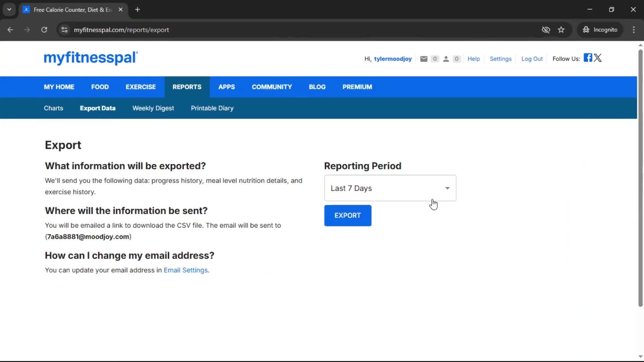This screenshot has height=362, width=644.
Task: Reload the page with refresh icon
Action: pyautogui.click(x=44, y=30)
